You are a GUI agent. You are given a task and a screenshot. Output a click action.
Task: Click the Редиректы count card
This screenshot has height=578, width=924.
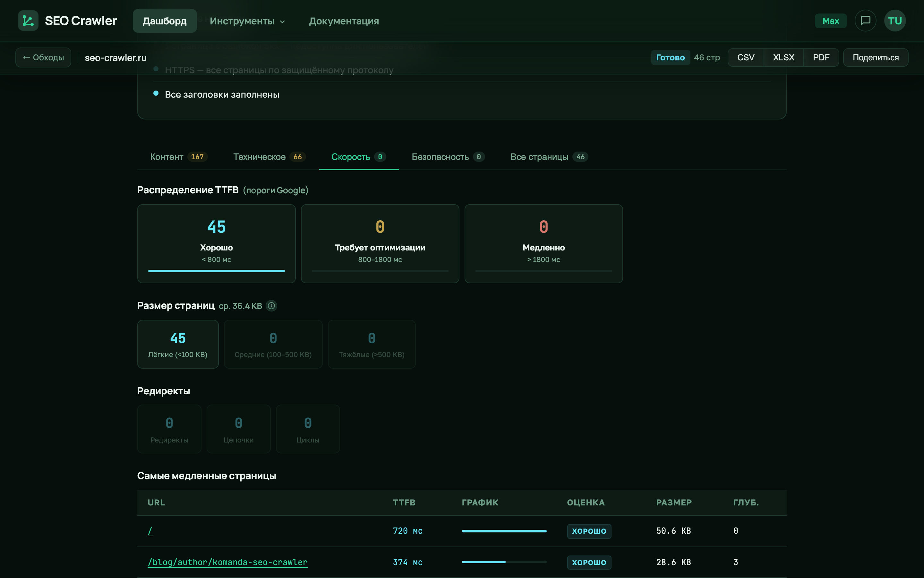[x=169, y=429]
